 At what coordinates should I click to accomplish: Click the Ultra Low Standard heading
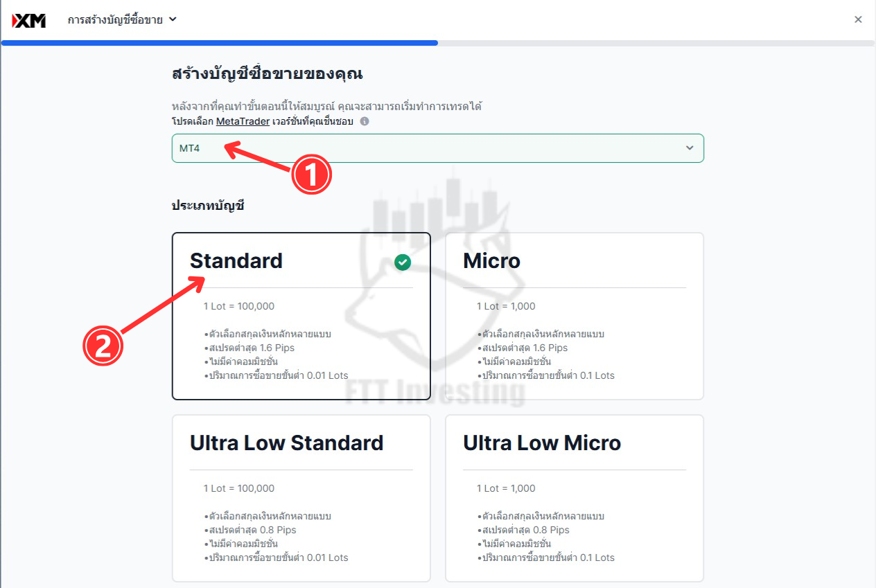tap(287, 443)
